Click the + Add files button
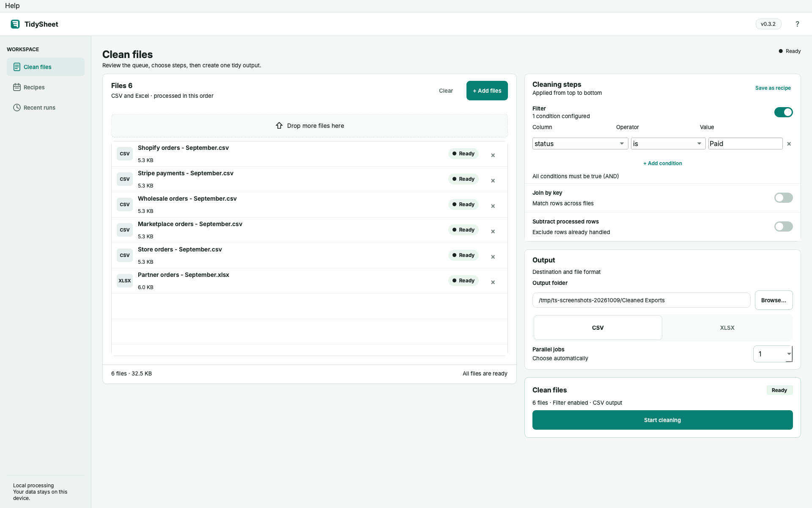 click(487, 91)
